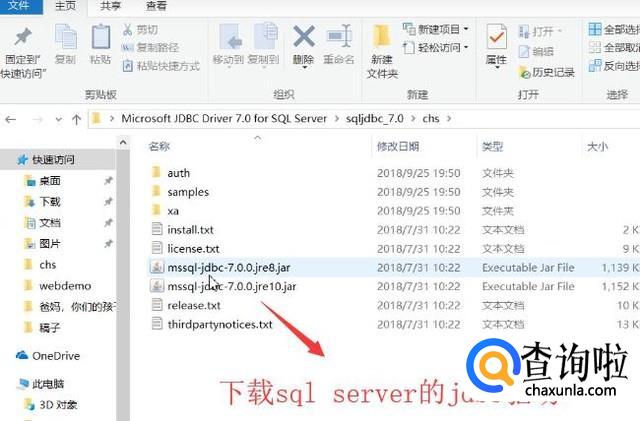This screenshot has height=421, width=640.
Task: Sort by the Date modified (修改日期) column header
Action: pos(398,146)
